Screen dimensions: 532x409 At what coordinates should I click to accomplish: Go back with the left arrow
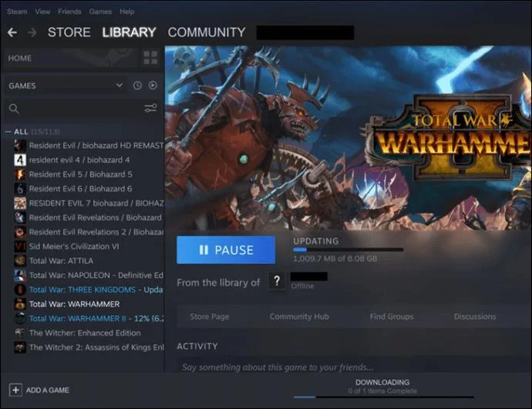pyautogui.click(x=12, y=32)
